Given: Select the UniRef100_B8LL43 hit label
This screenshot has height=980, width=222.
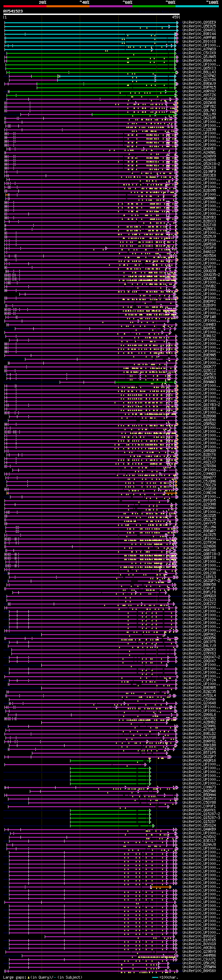Looking at the screenshot, I should click(199, 72).
